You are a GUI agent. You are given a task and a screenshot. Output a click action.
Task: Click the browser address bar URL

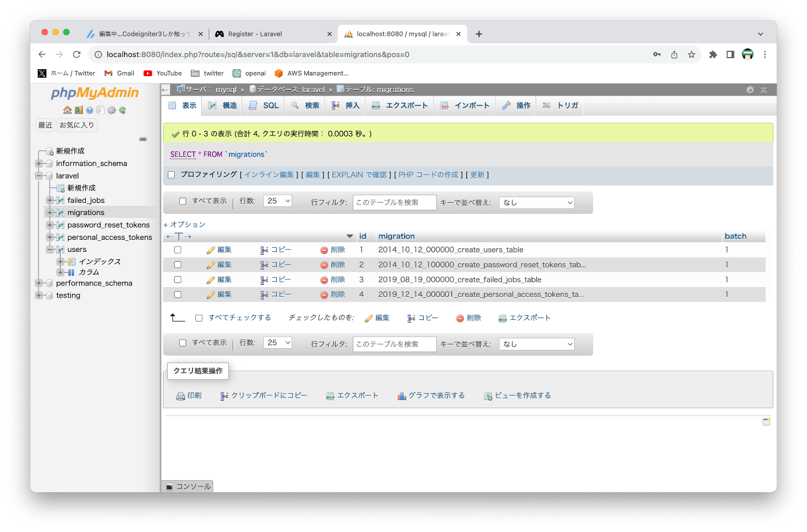pos(258,55)
